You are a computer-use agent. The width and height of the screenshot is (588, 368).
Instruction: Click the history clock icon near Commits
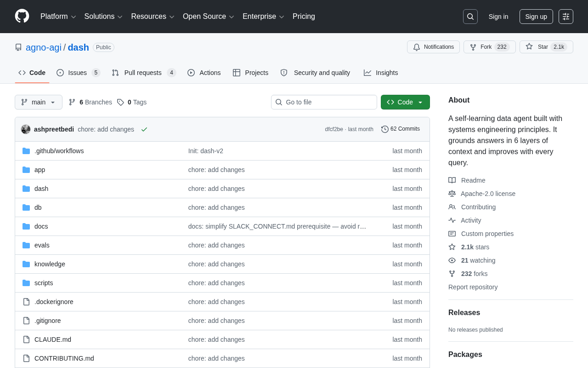[385, 129]
